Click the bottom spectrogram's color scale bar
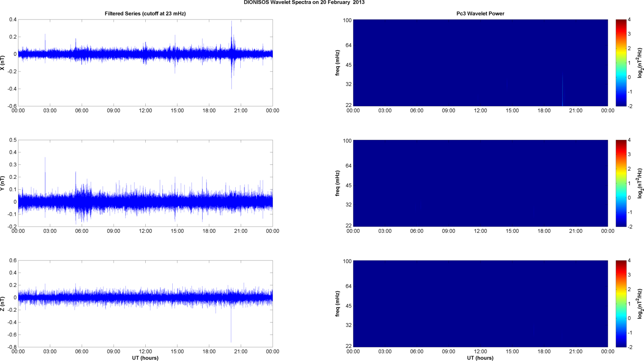 pyautogui.click(x=621, y=304)
